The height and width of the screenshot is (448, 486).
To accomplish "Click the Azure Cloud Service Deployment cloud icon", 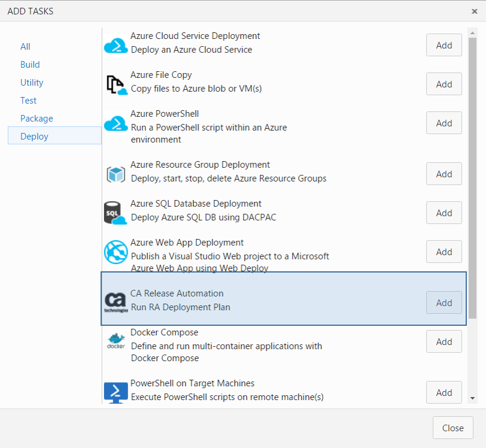I will click(116, 46).
